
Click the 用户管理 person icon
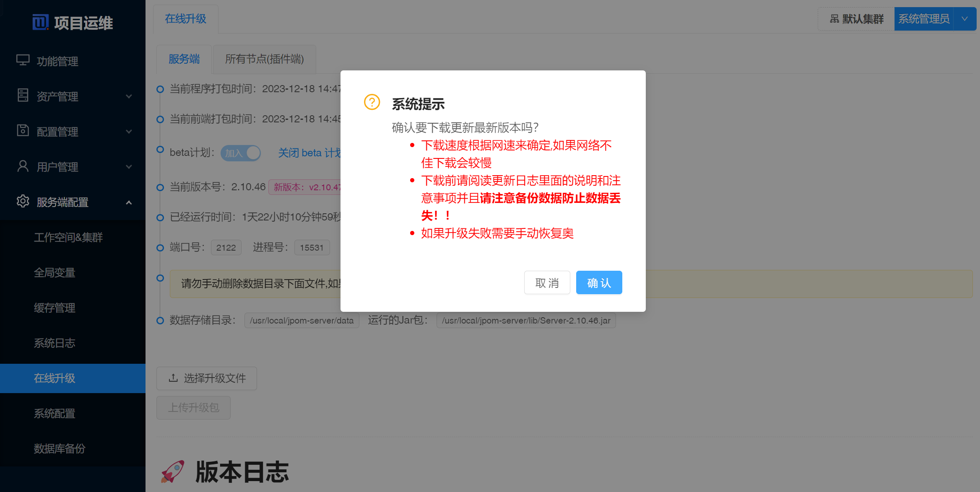click(x=23, y=167)
